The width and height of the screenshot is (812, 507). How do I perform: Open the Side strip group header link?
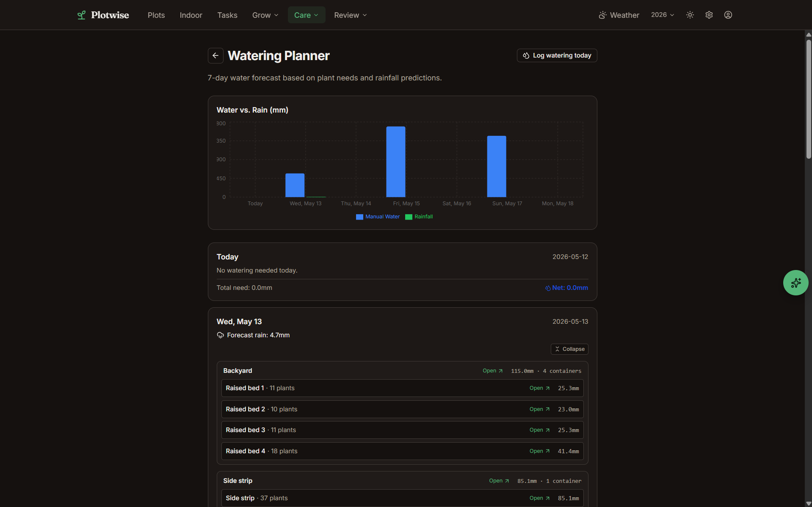[499, 481]
